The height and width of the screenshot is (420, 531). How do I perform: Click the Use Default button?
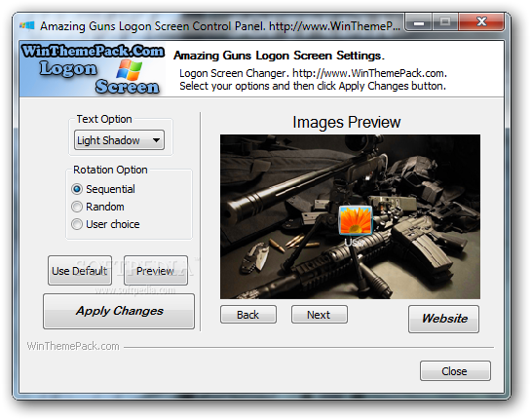point(80,271)
